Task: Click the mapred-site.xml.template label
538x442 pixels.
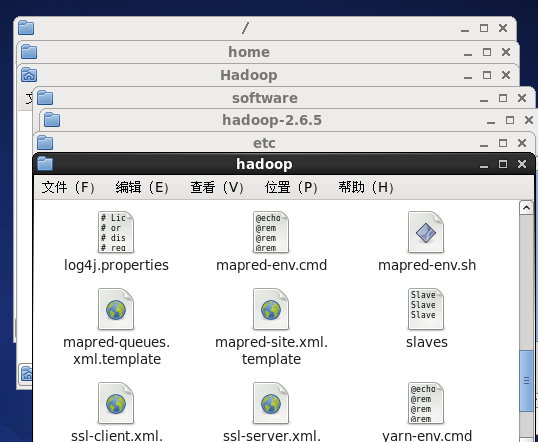Action: click(x=271, y=350)
